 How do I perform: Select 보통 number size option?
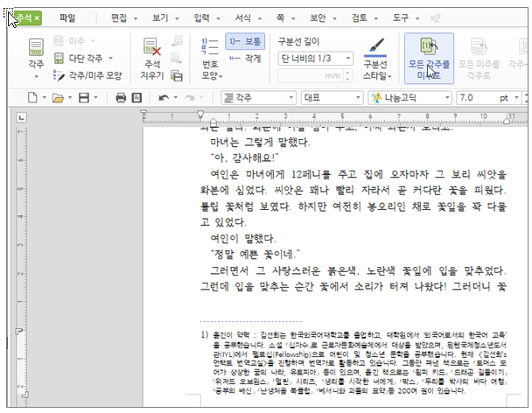pos(245,41)
